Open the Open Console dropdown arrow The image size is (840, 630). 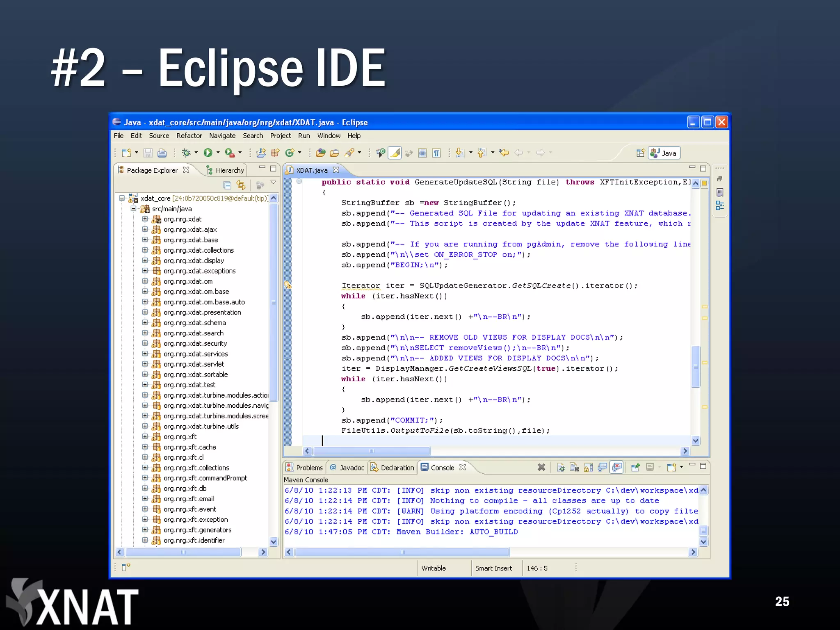(682, 467)
